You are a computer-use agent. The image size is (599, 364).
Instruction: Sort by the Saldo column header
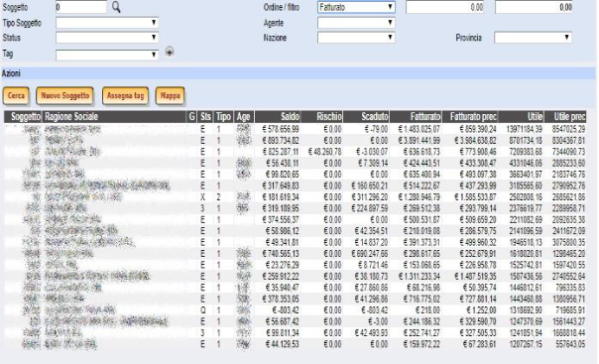[278, 117]
